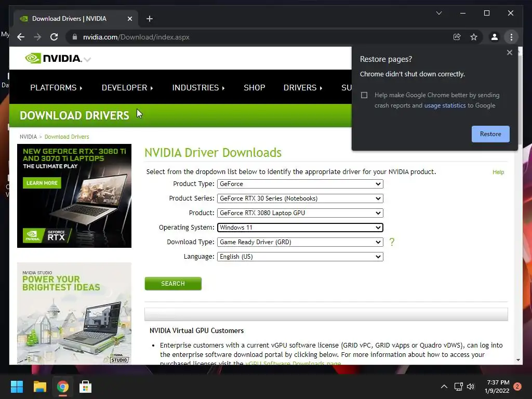532x399 pixels.
Task: Click LEARN MORE on the RTX laptop ad
Action: coord(42,183)
